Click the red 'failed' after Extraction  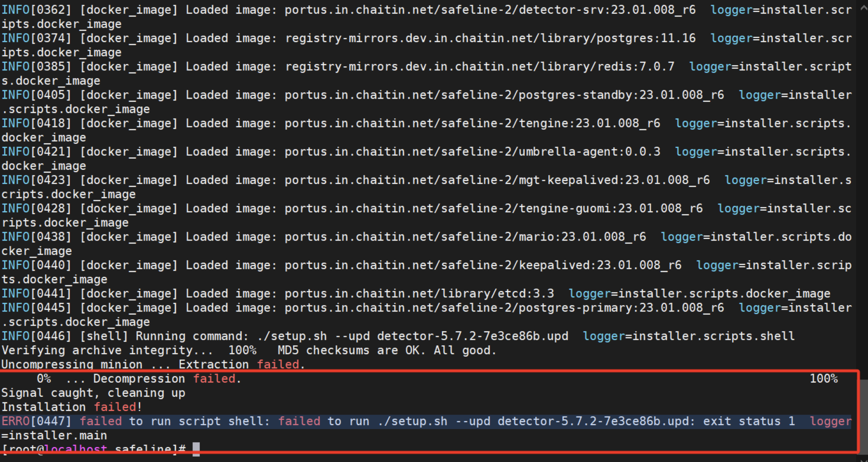[x=278, y=365]
